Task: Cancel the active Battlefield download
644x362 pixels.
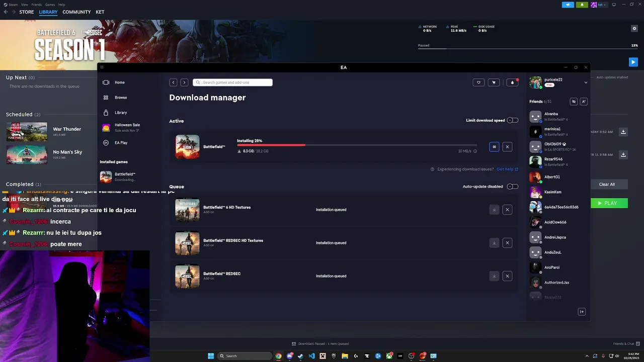Action: 507,147
